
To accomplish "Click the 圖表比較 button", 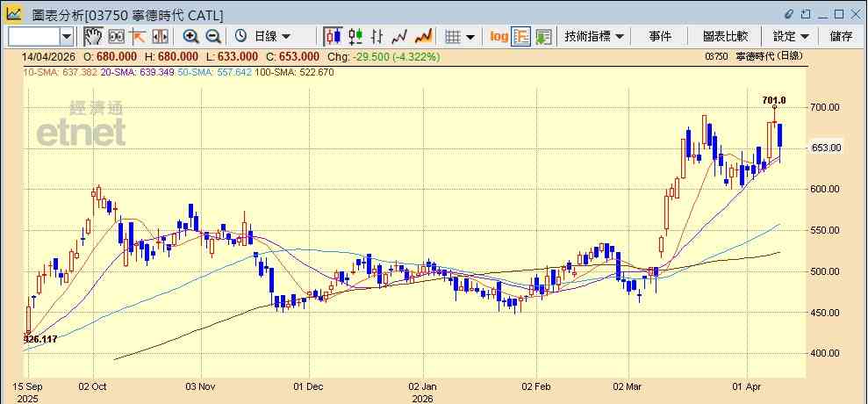I will coord(725,37).
